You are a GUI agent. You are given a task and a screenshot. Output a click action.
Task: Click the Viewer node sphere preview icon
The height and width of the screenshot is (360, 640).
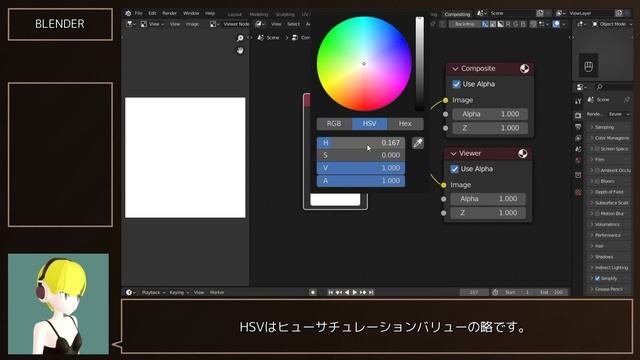[522, 153]
